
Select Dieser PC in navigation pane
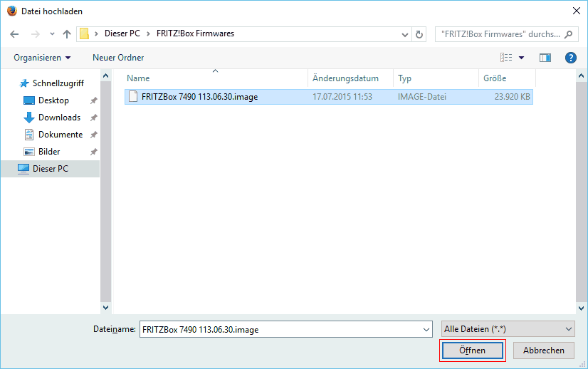coord(51,169)
